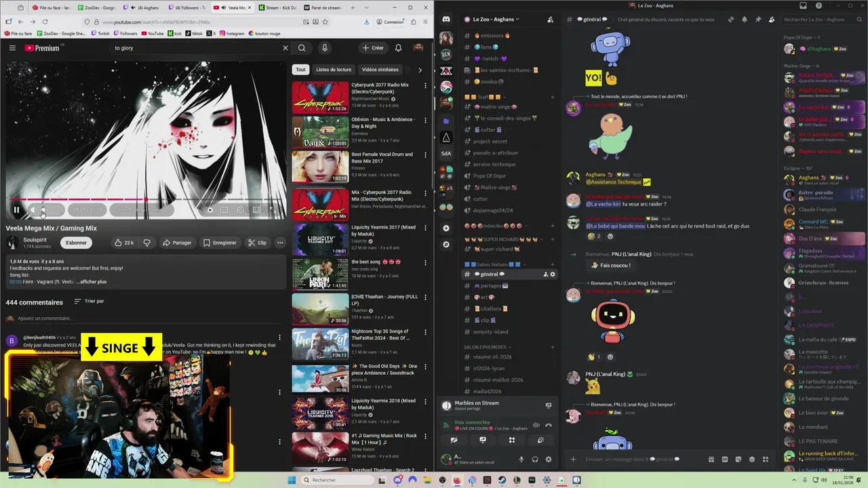Toggle Discord camera in voice panel
Image resolution: width=868 pixels, height=488 pixels.
(x=454, y=440)
